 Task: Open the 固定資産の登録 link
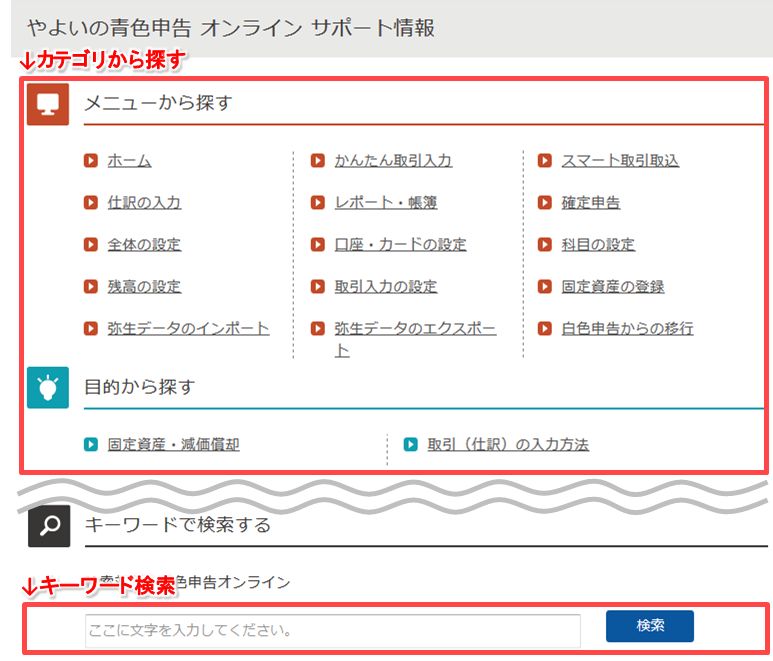click(613, 286)
